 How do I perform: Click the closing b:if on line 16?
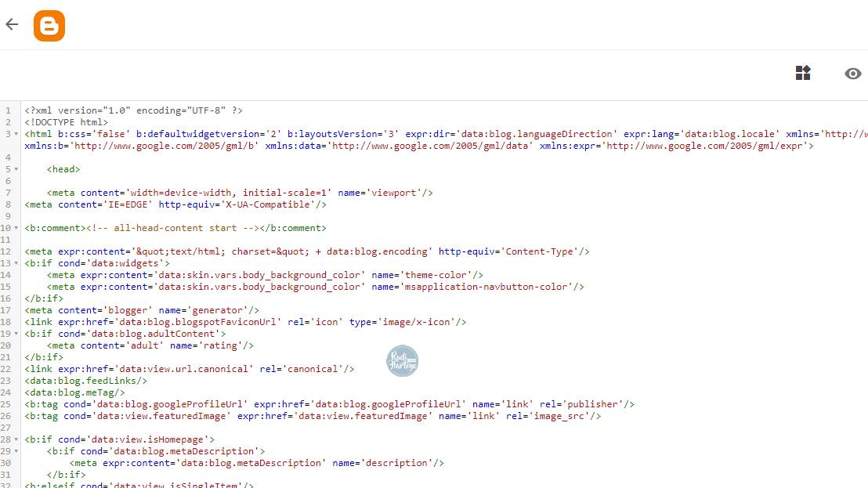[44, 298]
